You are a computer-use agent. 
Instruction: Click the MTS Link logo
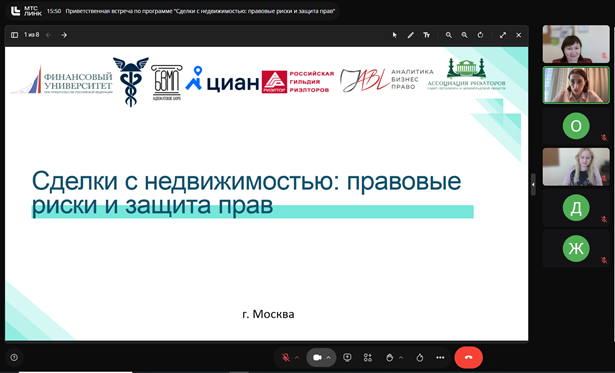pyautogui.click(x=27, y=11)
